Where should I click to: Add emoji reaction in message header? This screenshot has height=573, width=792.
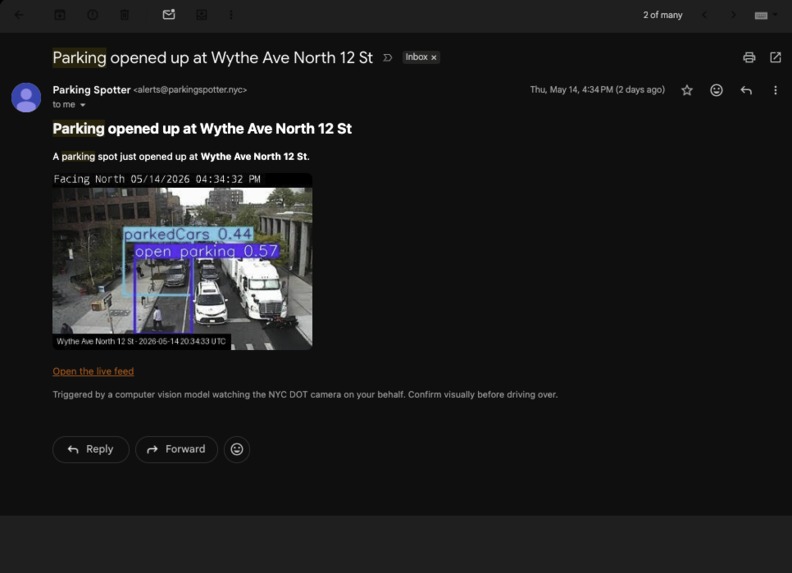point(716,90)
